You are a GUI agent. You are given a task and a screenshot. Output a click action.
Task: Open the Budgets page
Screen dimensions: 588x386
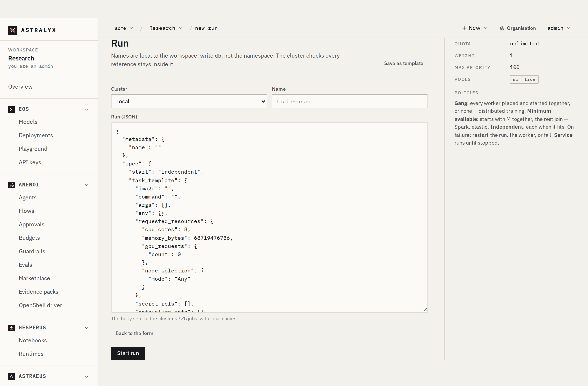[x=29, y=238]
